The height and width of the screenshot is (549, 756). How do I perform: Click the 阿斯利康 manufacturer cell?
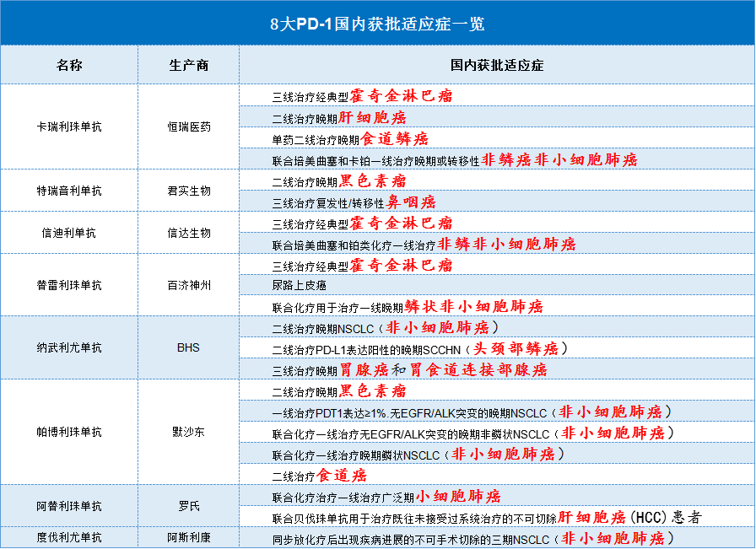coord(188,537)
